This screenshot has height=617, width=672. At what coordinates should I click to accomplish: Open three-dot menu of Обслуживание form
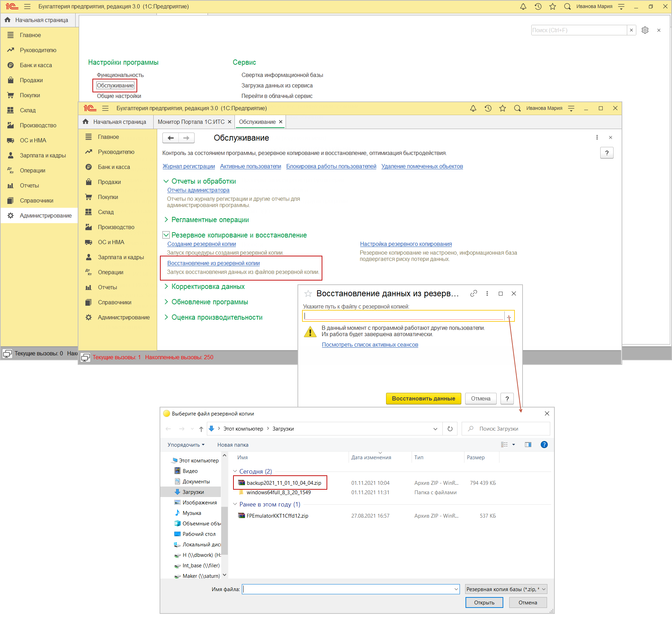597,137
